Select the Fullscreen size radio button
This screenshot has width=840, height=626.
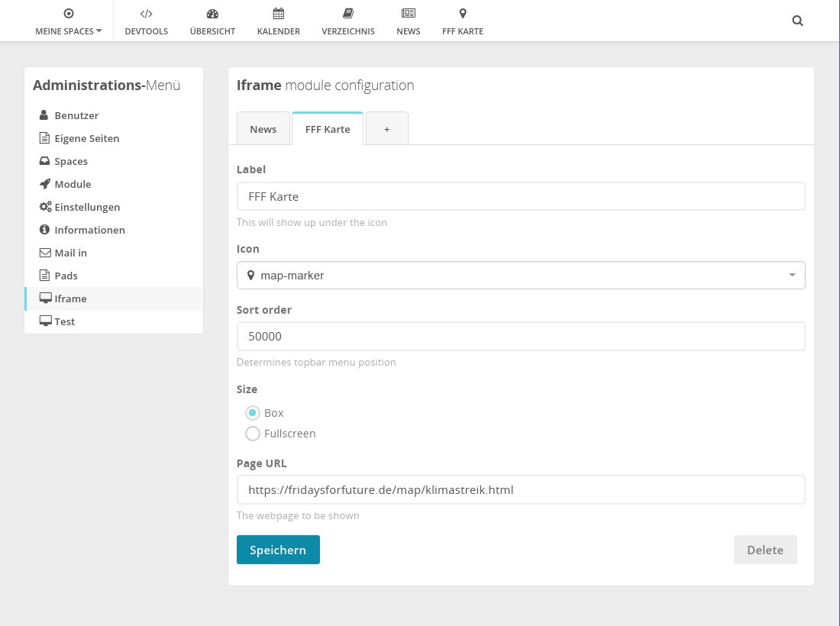point(252,433)
